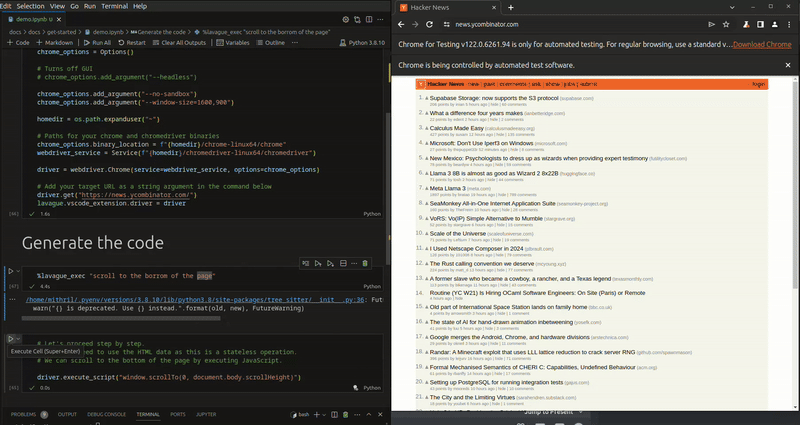Viewport: 800px width, 425px height.
Task: Expand run options chevron beside lavague_exec cell
Action: (x=18, y=271)
